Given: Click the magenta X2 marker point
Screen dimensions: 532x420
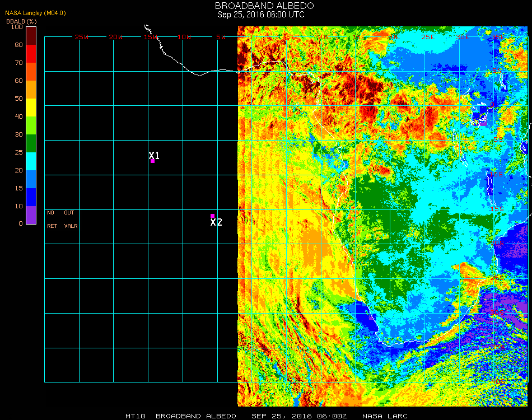Looking at the screenshot, I should 212,216.
